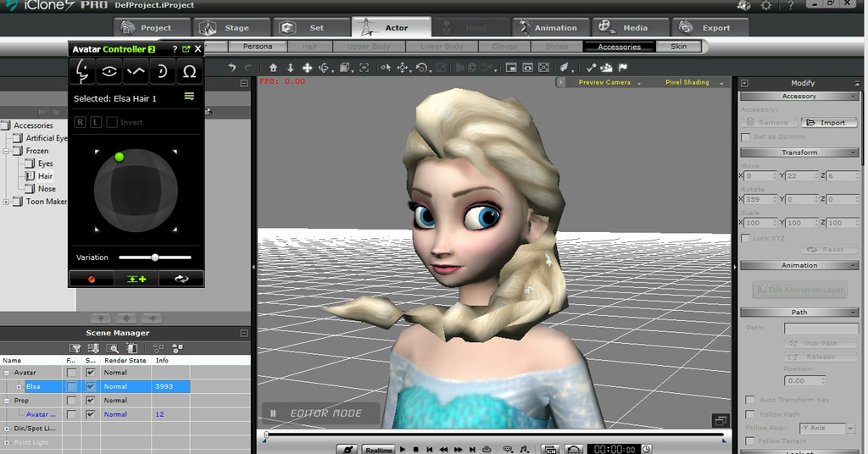The height and width of the screenshot is (454, 868).
Task: Click the filter icon in Scene Manager
Action: click(75, 347)
